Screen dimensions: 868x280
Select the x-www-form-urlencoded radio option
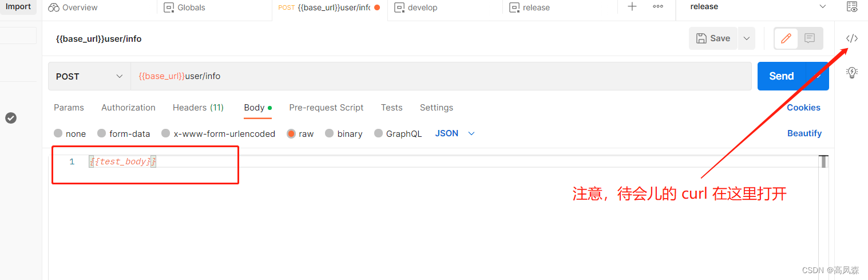pyautogui.click(x=166, y=133)
